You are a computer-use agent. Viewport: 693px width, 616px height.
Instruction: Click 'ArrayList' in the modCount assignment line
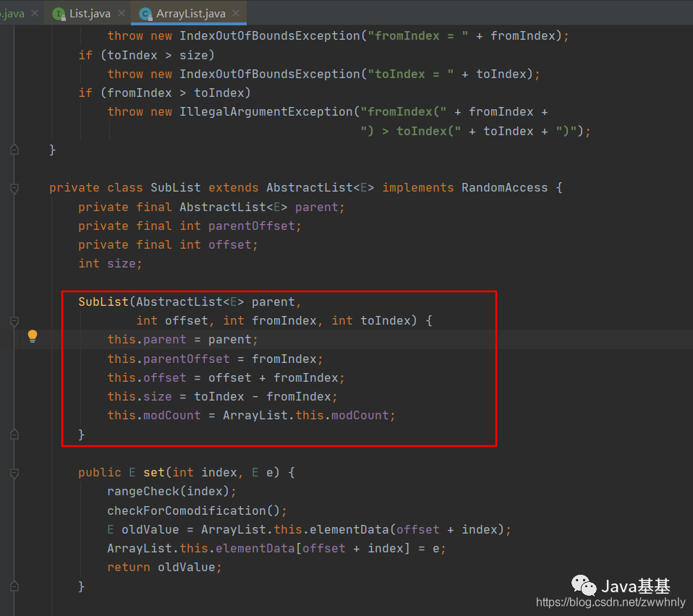click(x=255, y=416)
